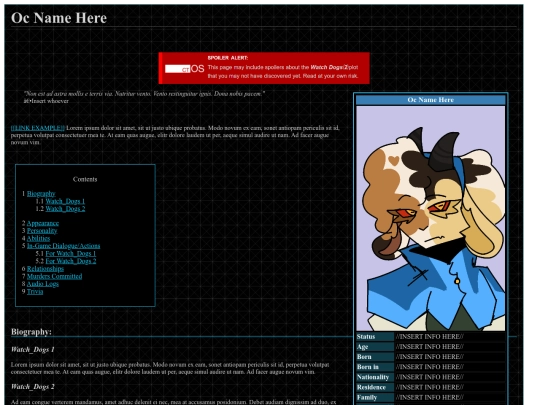This screenshot has width=540, height=405.
Task: Click the Watch_Dogs 1 subsection heading
Action: [33, 350]
